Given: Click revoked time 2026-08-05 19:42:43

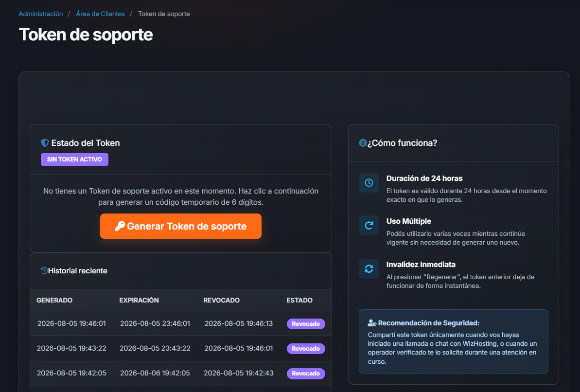Looking at the screenshot, I should point(239,373).
